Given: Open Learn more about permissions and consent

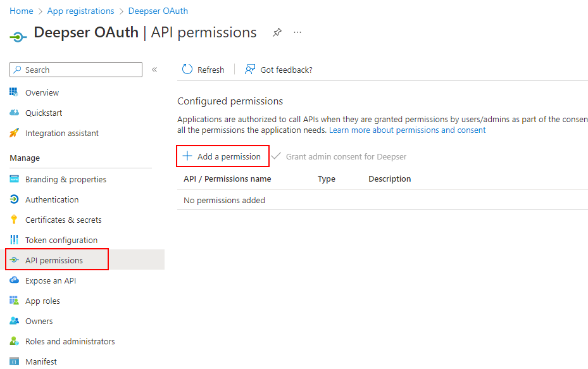Looking at the screenshot, I should pyautogui.click(x=407, y=130).
